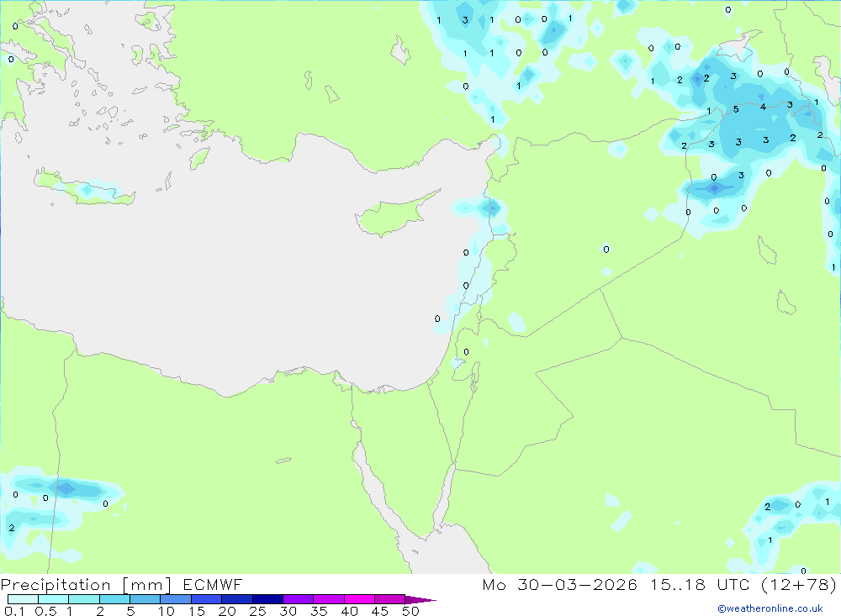Choose the 40–45 mm magenta legend swatch
This screenshot has width=841, height=616.
click(x=359, y=599)
